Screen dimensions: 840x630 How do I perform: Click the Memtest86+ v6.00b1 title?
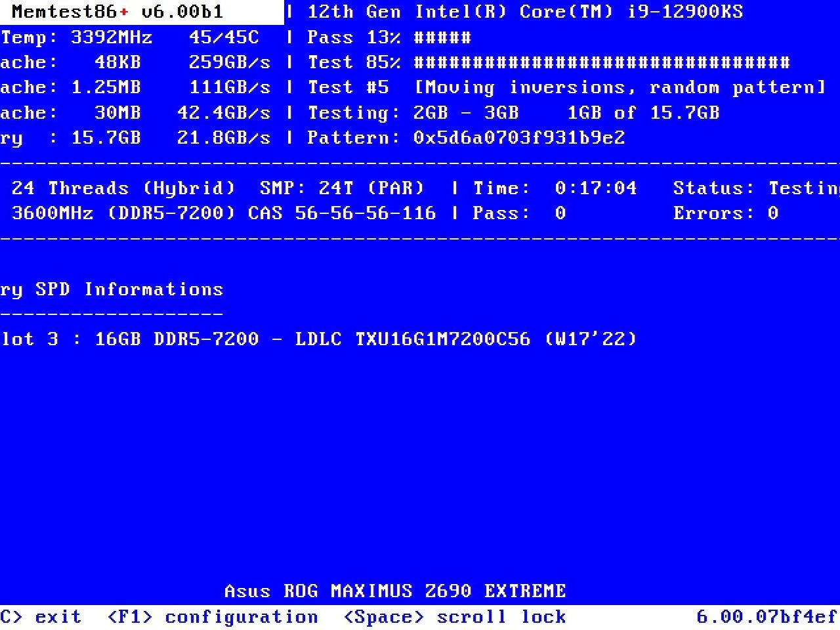coord(117,12)
